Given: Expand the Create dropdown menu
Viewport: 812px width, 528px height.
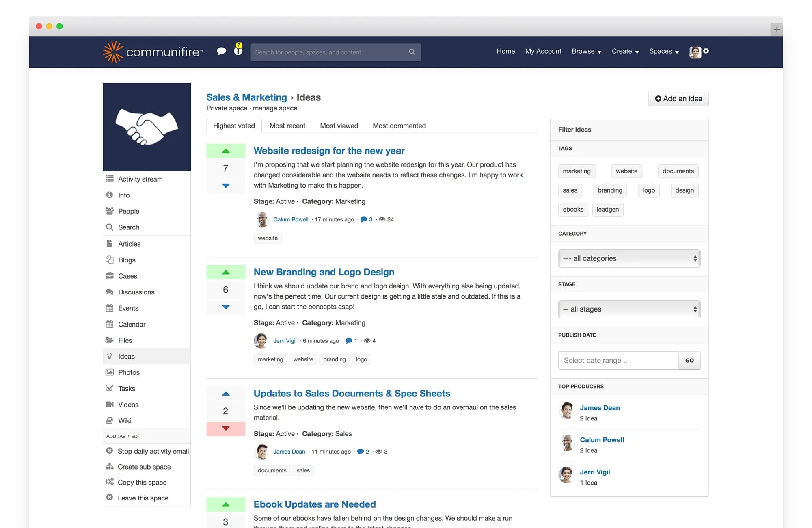Looking at the screenshot, I should (625, 52).
